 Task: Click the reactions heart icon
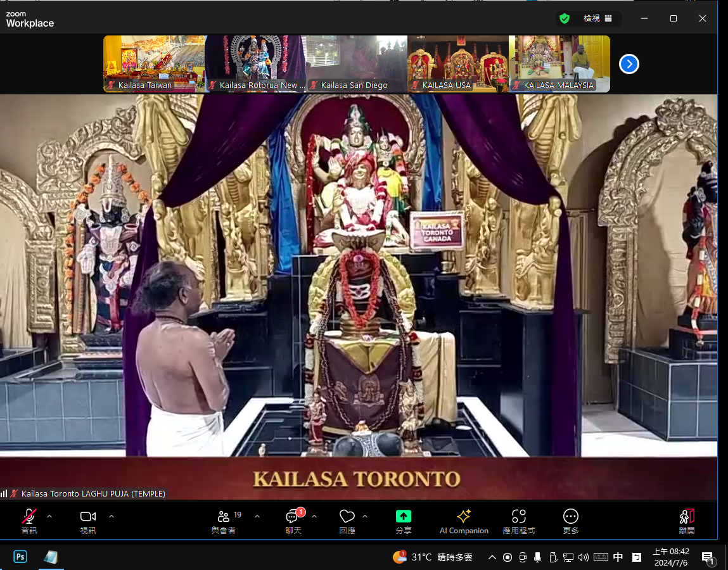point(347,517)
